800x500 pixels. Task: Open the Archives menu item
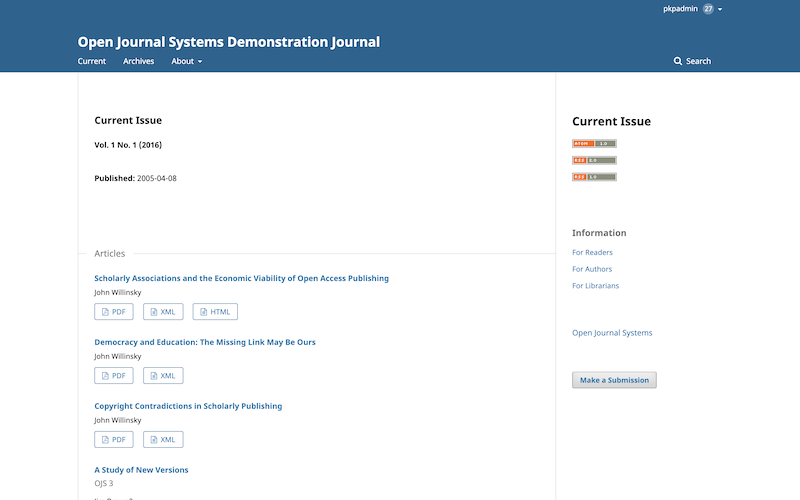click(138, 61)
